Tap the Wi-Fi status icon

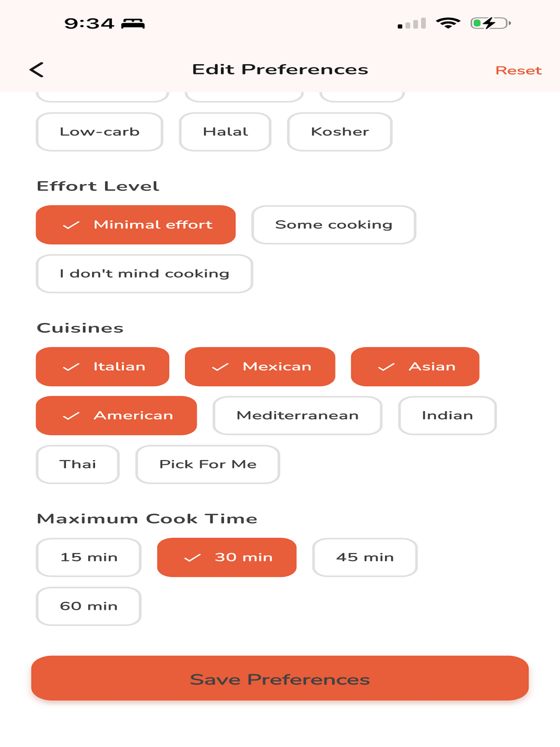[448, 23]
